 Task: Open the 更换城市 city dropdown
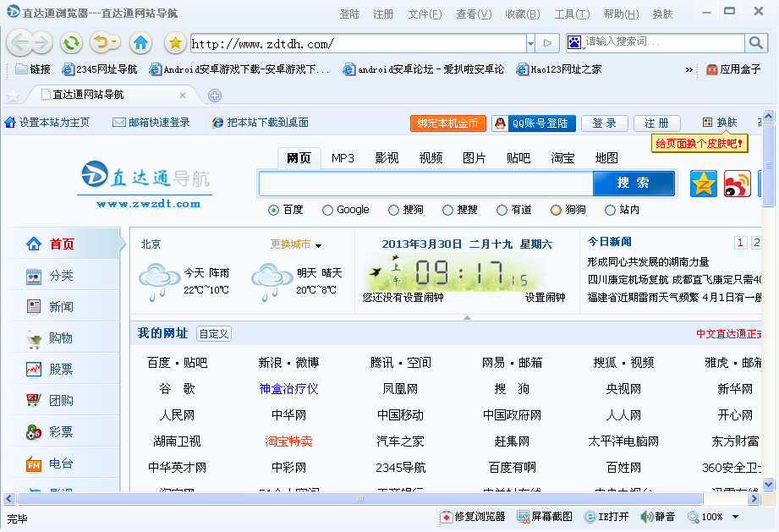point(296,244)
